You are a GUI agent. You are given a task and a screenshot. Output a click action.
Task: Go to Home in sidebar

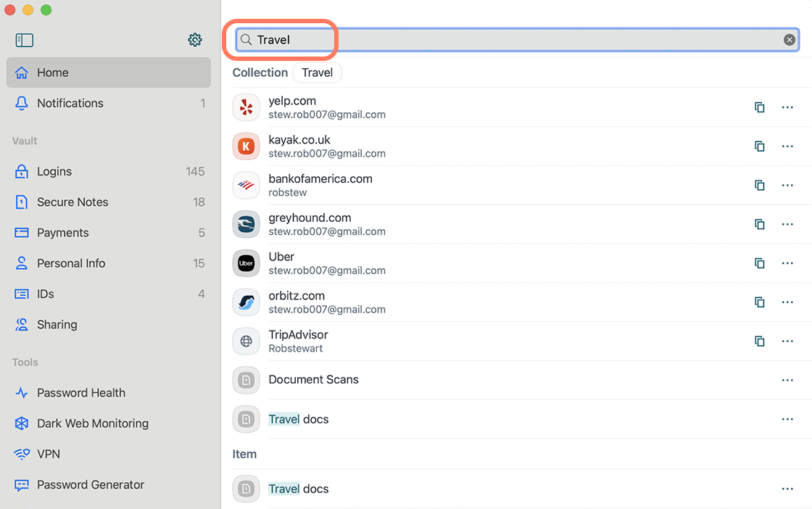pyautogui.click(x=109, y=73)
